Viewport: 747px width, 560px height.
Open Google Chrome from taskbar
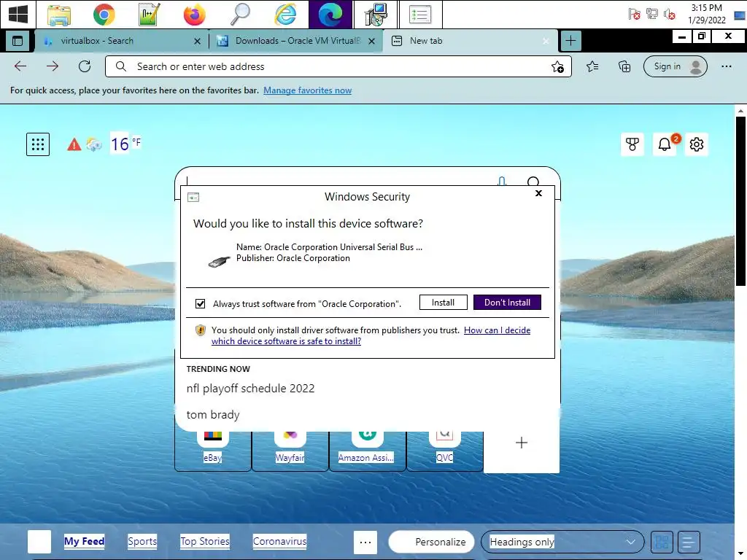pyautogui.click(x=104, y=15)
